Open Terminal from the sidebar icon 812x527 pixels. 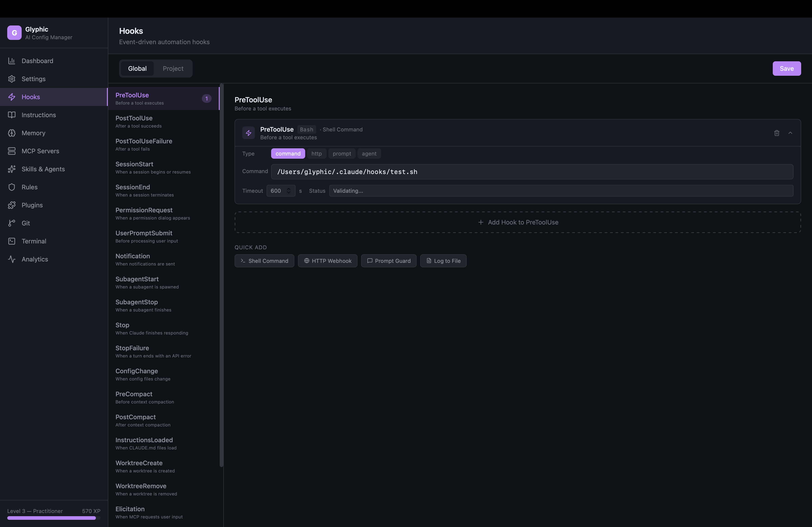coord(12,241)
